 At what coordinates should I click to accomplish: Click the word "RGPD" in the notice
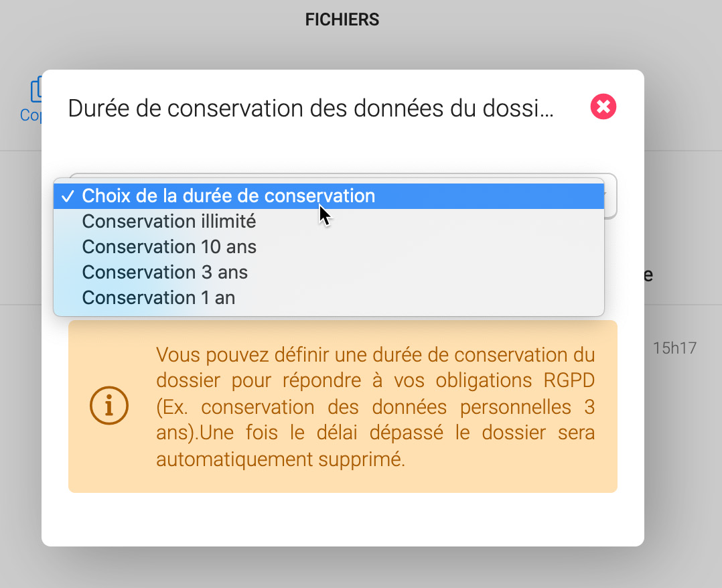(566, 380)
